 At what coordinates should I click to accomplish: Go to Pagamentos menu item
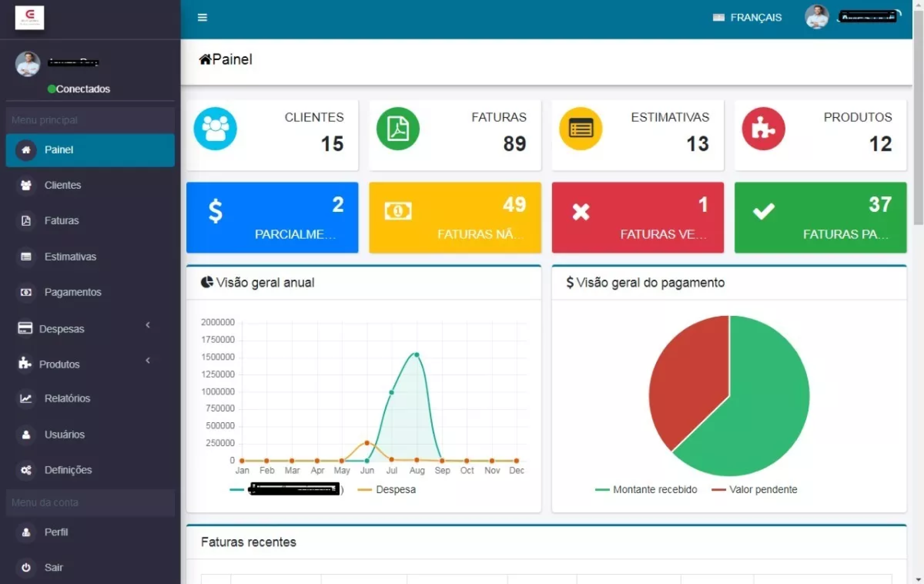[x=73, y=292]
